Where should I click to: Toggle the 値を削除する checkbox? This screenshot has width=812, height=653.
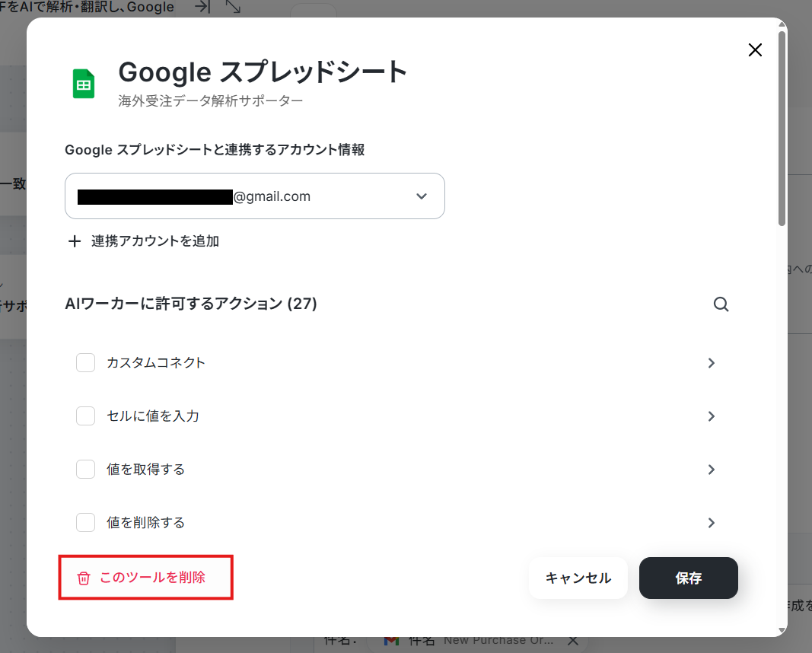[85, 523]
